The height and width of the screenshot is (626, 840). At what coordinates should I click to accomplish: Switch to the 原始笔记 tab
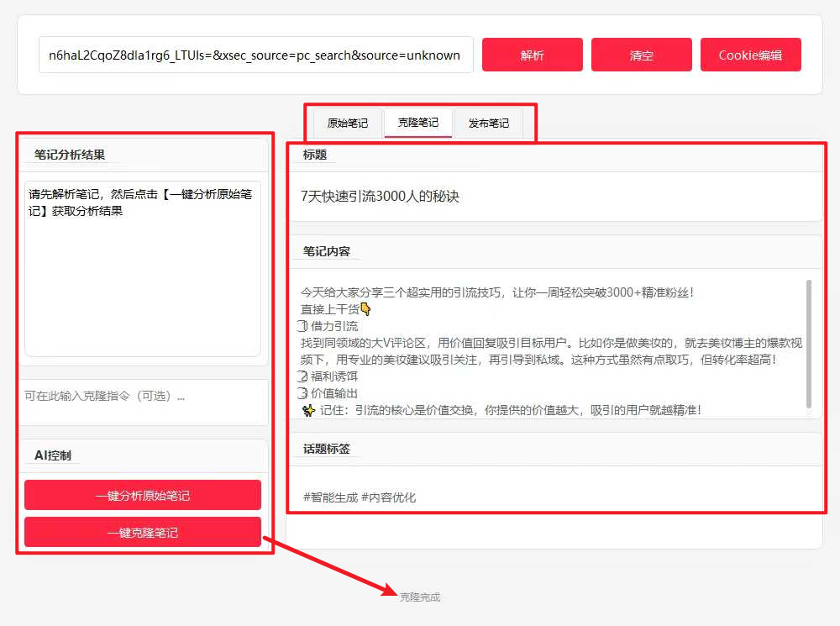tap(347, 123)
